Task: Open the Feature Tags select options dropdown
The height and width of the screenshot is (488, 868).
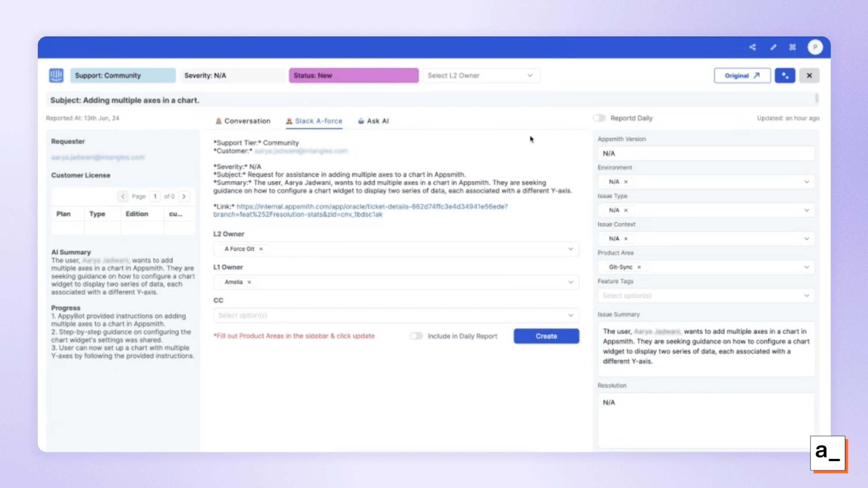Action: point(706,295)
